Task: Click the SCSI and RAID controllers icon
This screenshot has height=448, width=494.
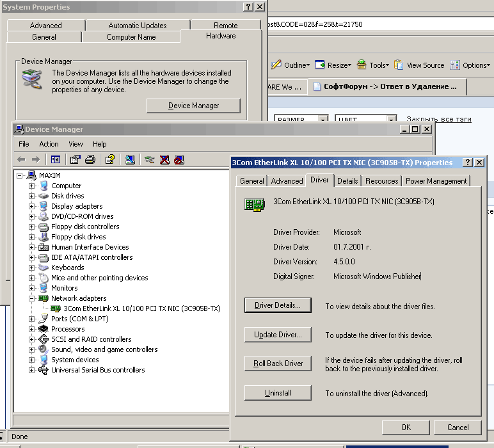Action: (x=43, y=339)
